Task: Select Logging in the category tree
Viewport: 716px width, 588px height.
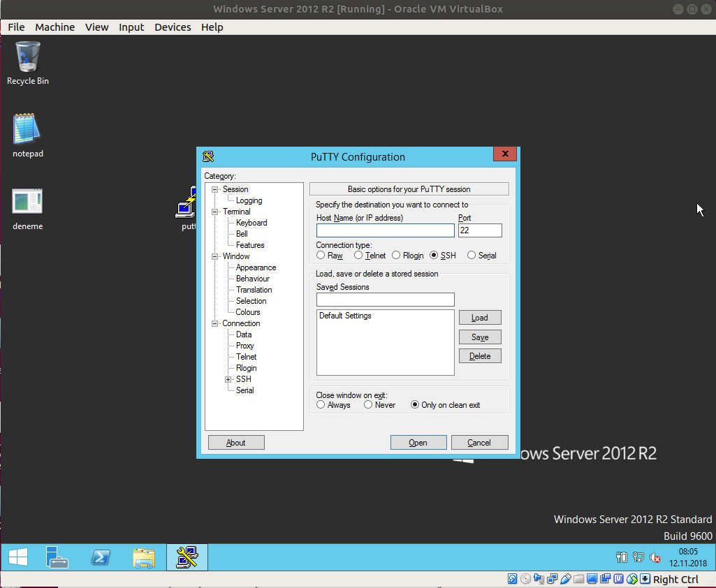Action: coord(249,200)
